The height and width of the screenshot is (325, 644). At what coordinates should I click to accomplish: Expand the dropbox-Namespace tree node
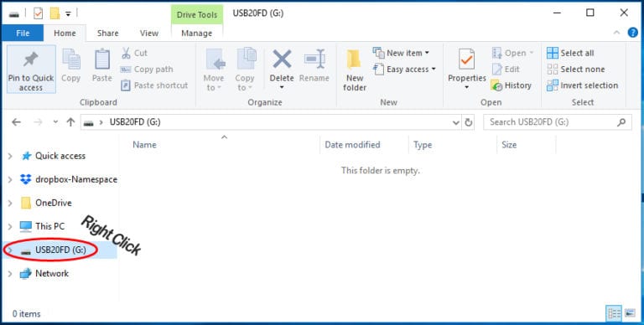tap(10, 179)
